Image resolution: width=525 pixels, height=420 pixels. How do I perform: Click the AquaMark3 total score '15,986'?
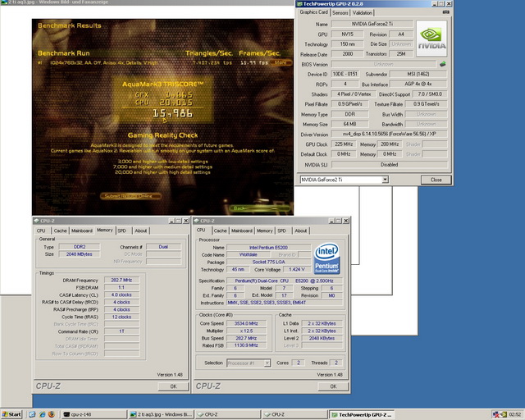(x=172, y=114)
